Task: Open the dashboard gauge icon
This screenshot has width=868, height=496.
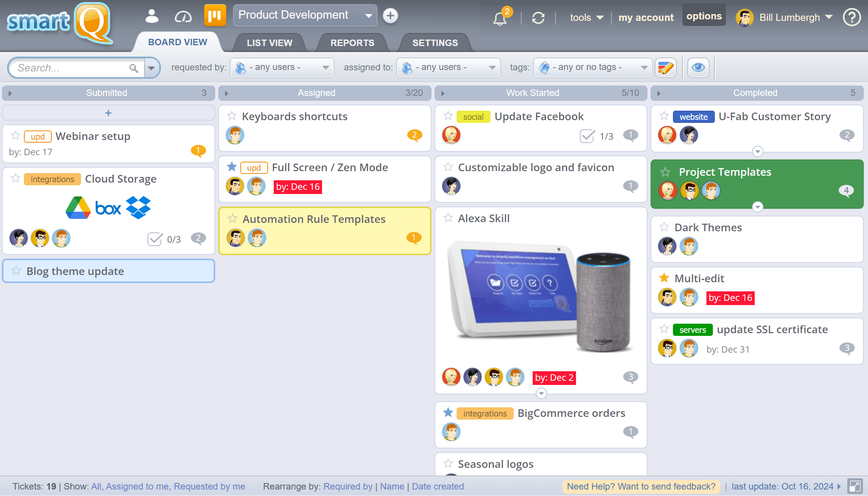Action: (183, 16)
